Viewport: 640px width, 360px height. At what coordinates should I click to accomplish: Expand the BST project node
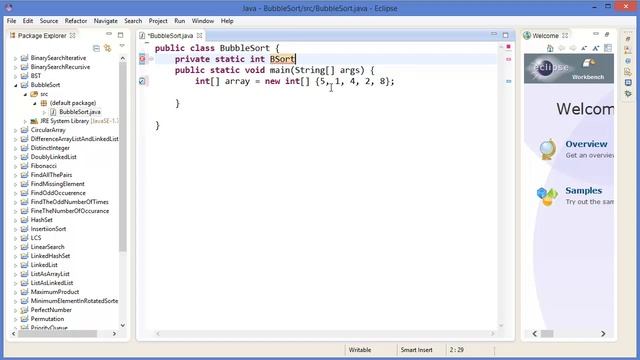click(16, 76)
